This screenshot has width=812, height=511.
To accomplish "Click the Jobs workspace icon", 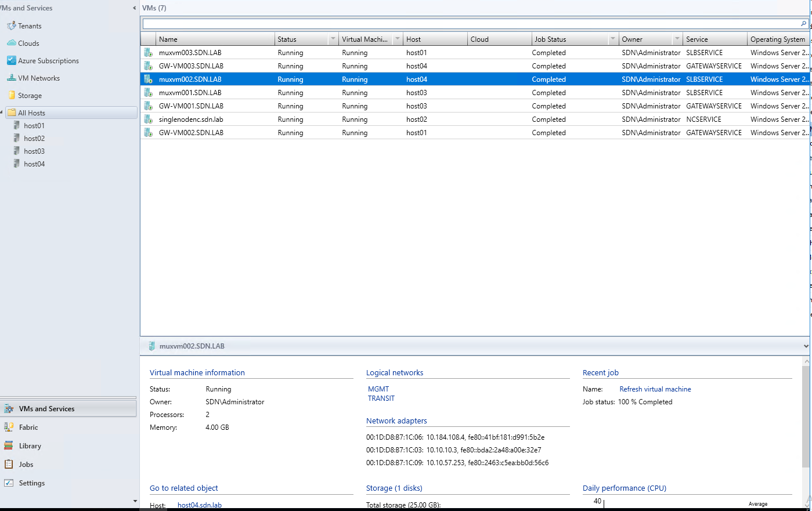I will (9, 464).
